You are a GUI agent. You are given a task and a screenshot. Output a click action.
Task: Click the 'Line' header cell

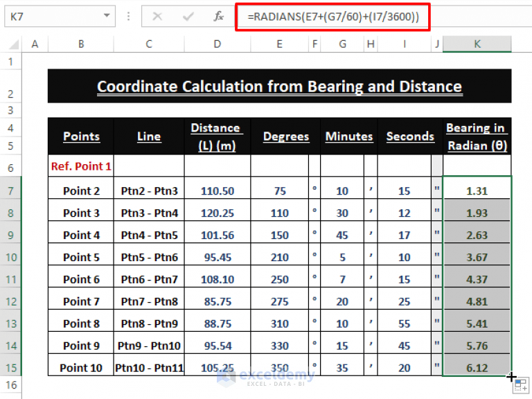pyautogui.click(x=149, y=136)
